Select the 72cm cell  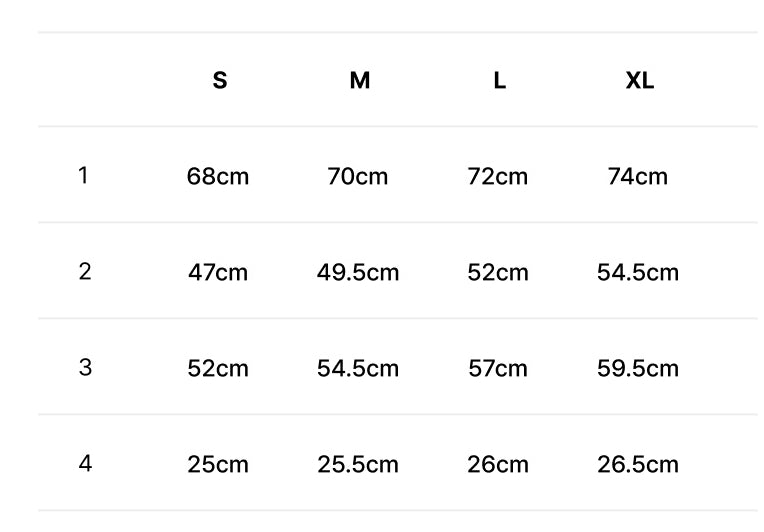(x=498, y=176)
